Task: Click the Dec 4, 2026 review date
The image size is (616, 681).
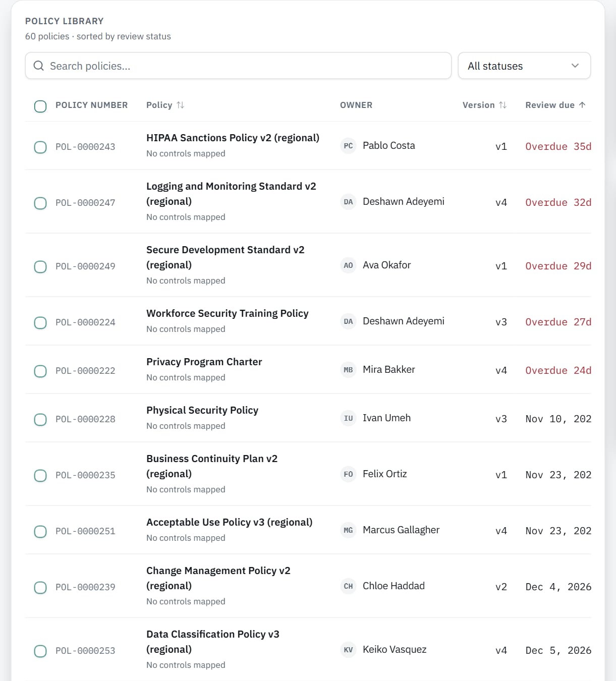Action: pos(558,587)
